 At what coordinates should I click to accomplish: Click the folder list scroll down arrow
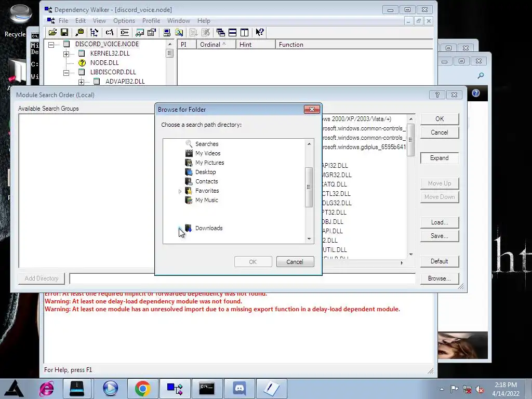(x=309, y=239)
